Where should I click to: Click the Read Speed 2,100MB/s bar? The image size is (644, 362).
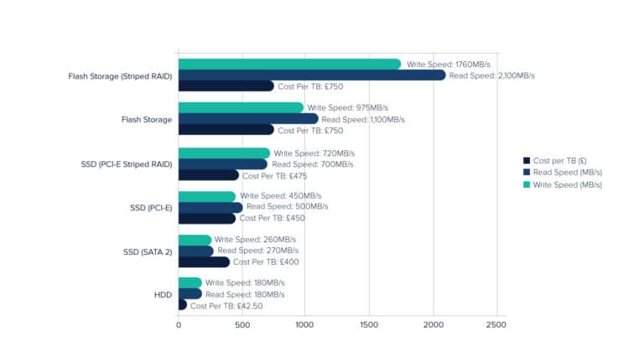(x=312, y=75)
